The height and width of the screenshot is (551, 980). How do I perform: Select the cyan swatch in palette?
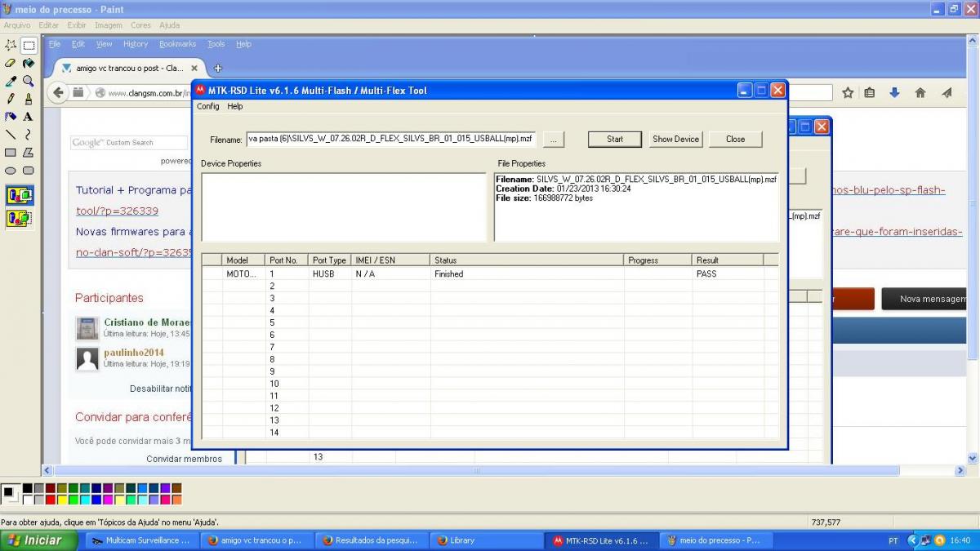coord(85,500)
